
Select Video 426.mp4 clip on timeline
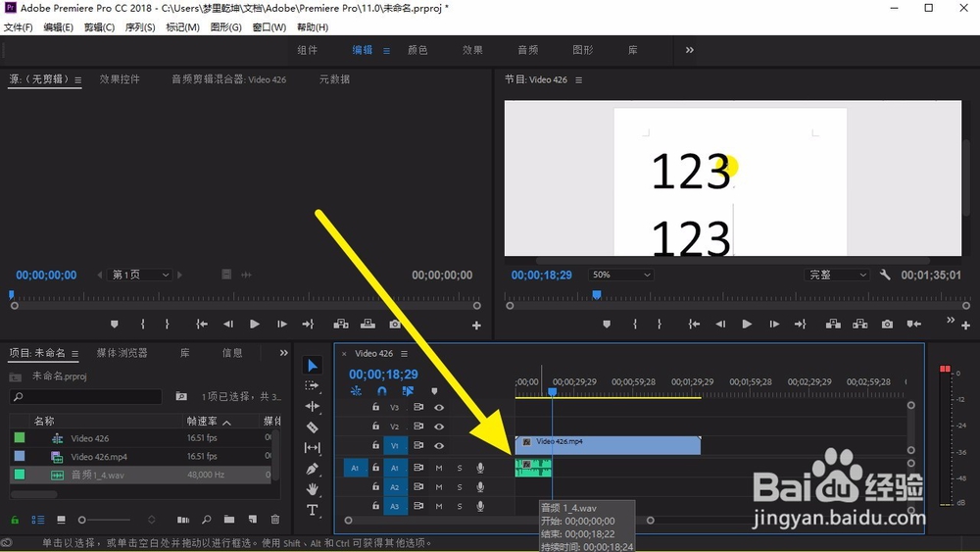(609, 446)
